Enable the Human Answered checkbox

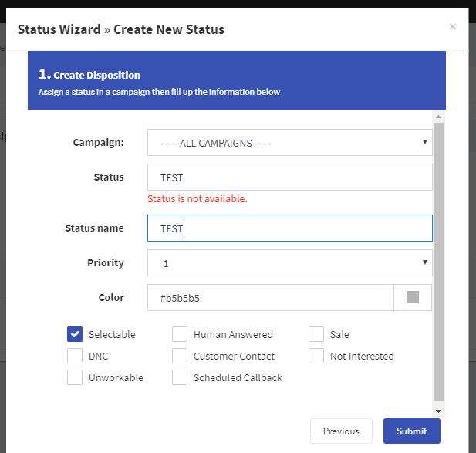pyautogui.click(x=180, y=334)
